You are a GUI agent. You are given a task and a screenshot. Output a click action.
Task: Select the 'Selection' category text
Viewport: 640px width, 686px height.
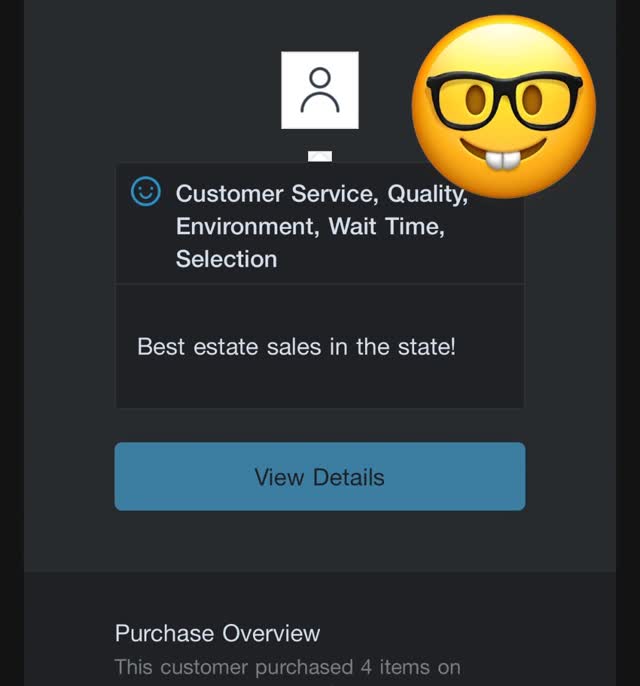[x=227, y=259]
